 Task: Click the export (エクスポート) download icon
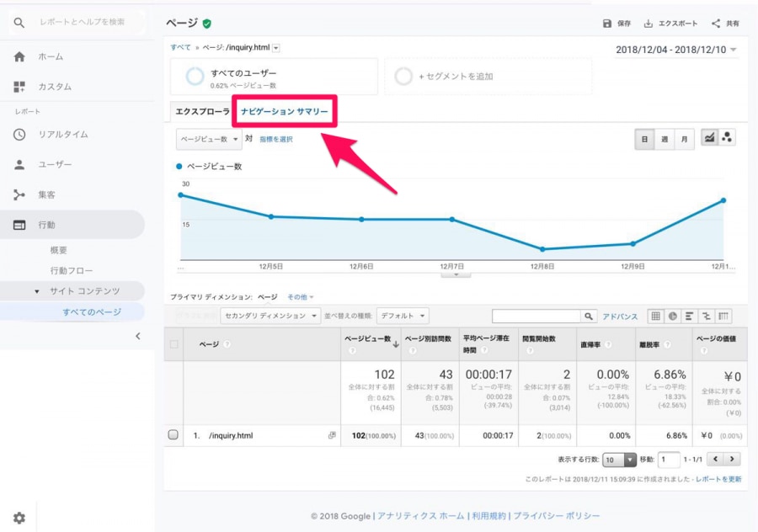[x=649, y=24]
